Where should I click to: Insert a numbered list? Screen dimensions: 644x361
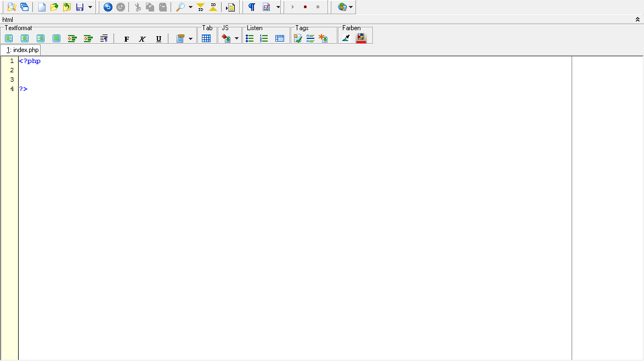tap(264, 38)
